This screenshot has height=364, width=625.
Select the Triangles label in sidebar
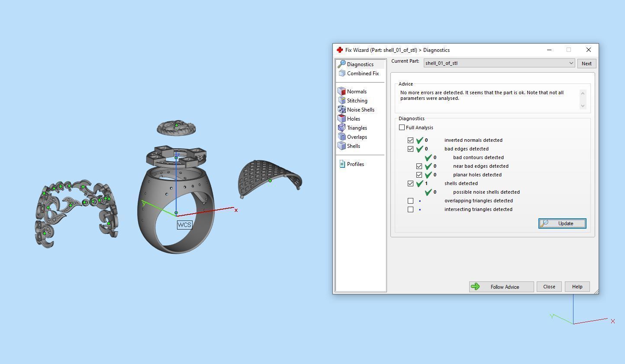pyautogui.click(x=357, y=128)
